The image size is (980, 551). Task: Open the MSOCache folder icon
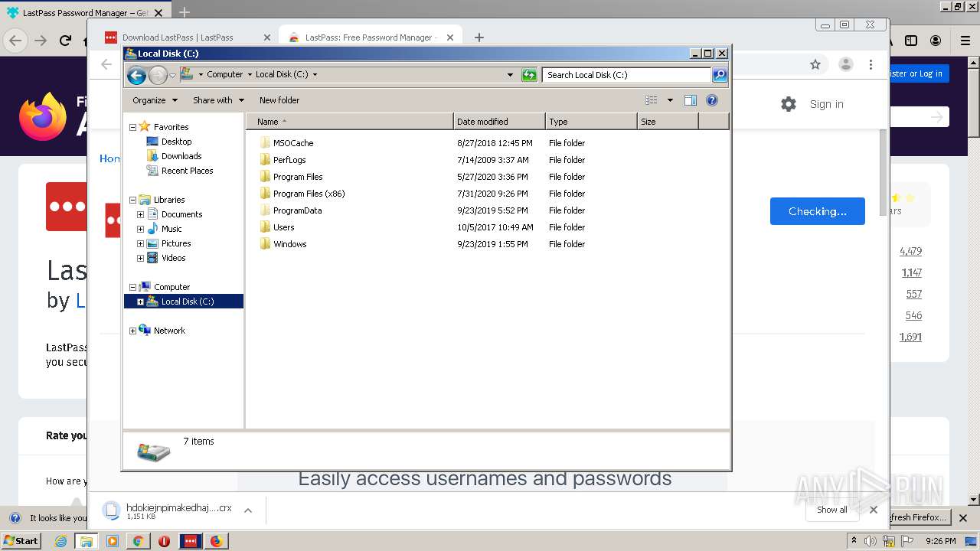click(266, 143)
